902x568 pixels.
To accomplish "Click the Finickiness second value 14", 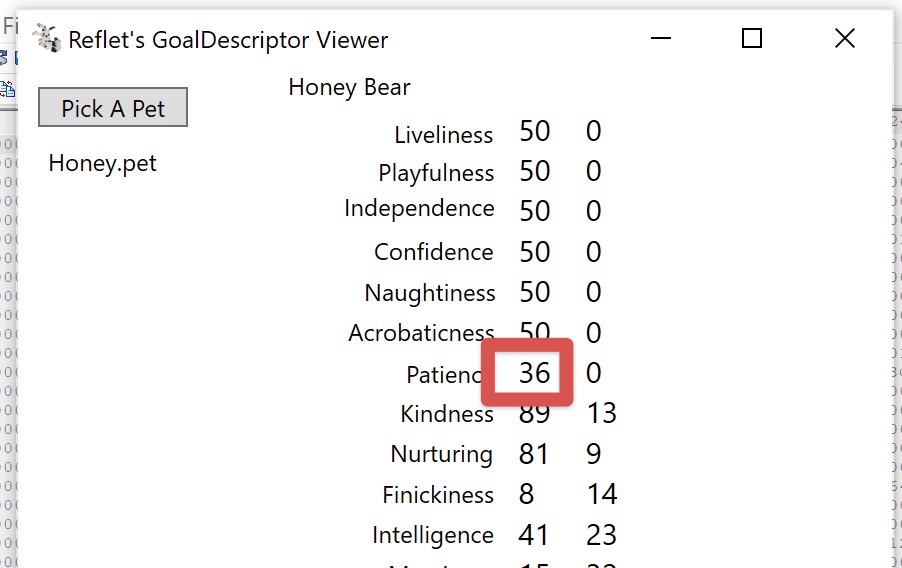I will [602, 494].
